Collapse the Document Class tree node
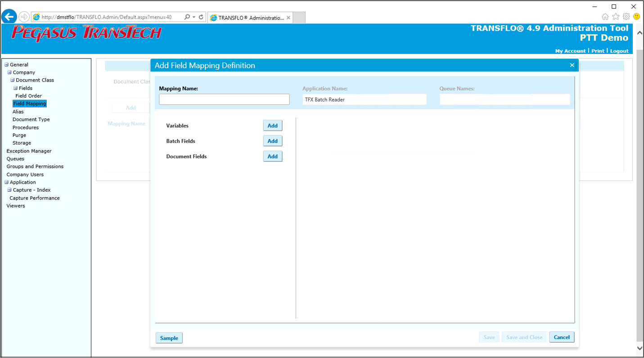The image size is (644, 358). tap(13, 80)
